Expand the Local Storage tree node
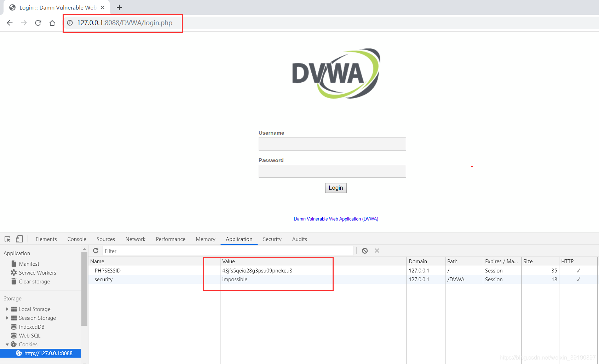Image resolution: width=599 pixels, height=364 pixels. (7, 309)
